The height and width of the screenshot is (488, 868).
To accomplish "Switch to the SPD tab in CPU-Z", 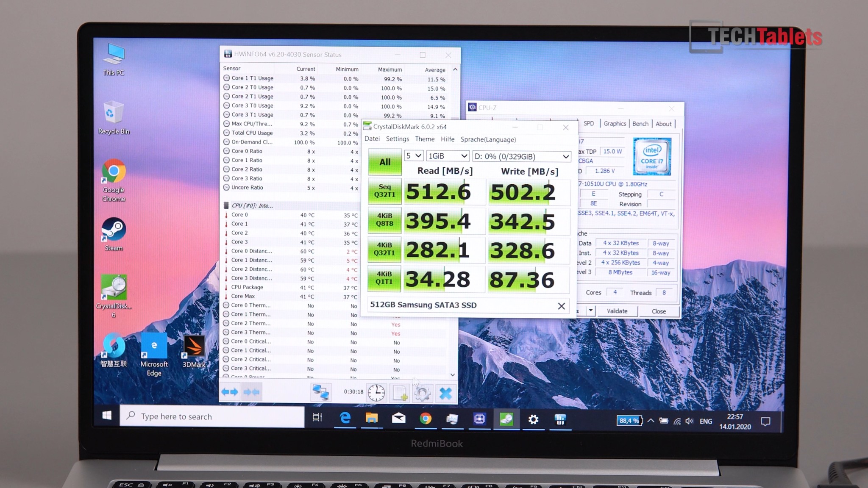I will point(589,123).
